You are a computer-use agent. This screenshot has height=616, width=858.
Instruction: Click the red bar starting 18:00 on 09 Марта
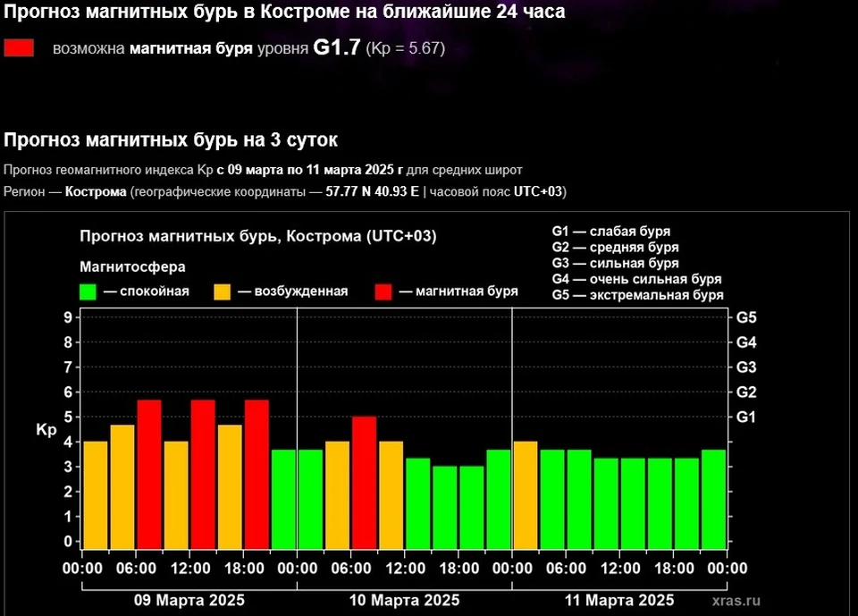(x=257, y=475)
